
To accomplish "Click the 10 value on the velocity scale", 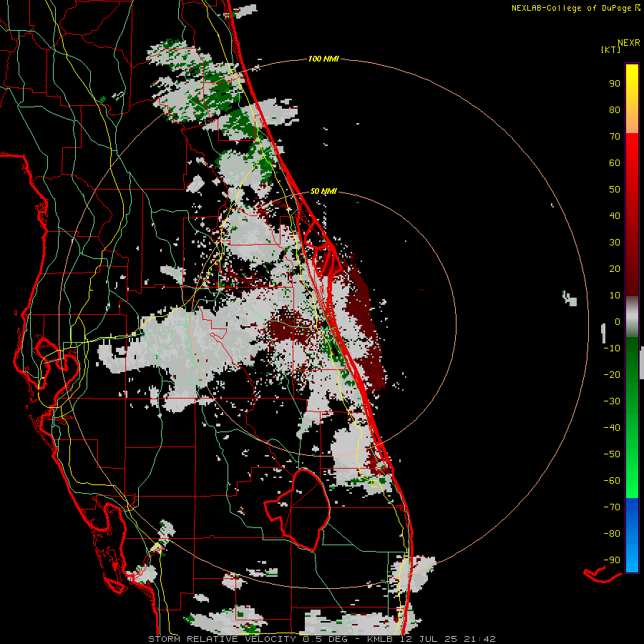I will (x=615, y=296).
